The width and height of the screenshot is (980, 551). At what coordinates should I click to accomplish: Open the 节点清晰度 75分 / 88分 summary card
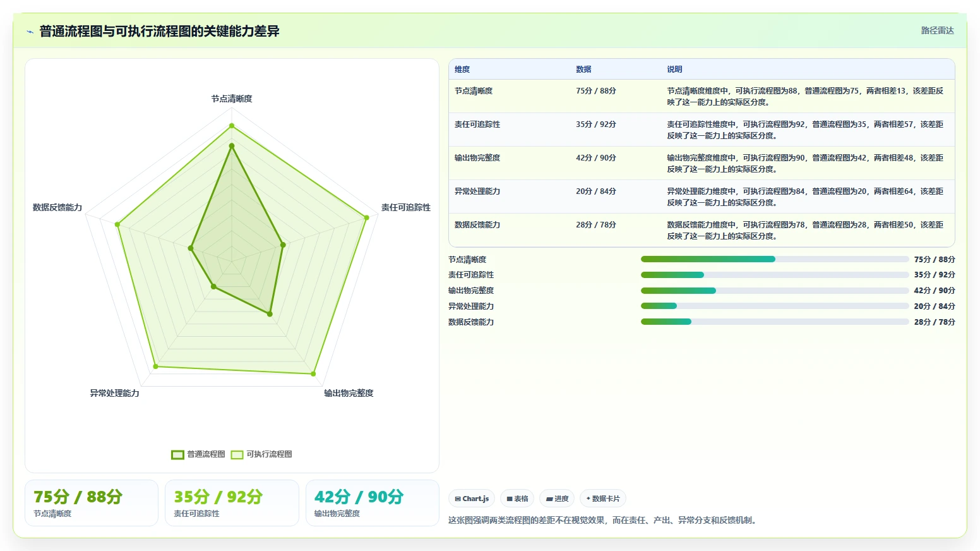[92, 503]
